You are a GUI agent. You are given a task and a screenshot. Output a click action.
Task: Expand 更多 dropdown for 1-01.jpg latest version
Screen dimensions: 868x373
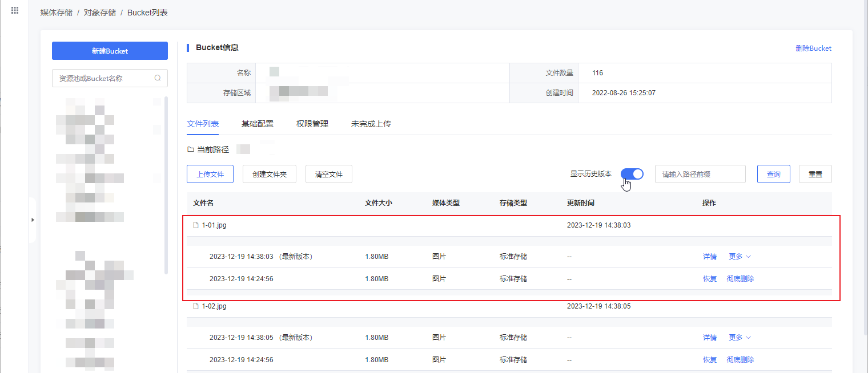tap(740, 257)
